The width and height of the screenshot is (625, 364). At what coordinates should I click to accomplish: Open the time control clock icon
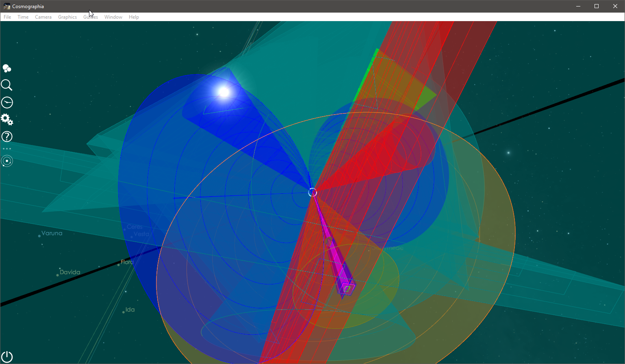pyautogui.click(x=7, y=102)
